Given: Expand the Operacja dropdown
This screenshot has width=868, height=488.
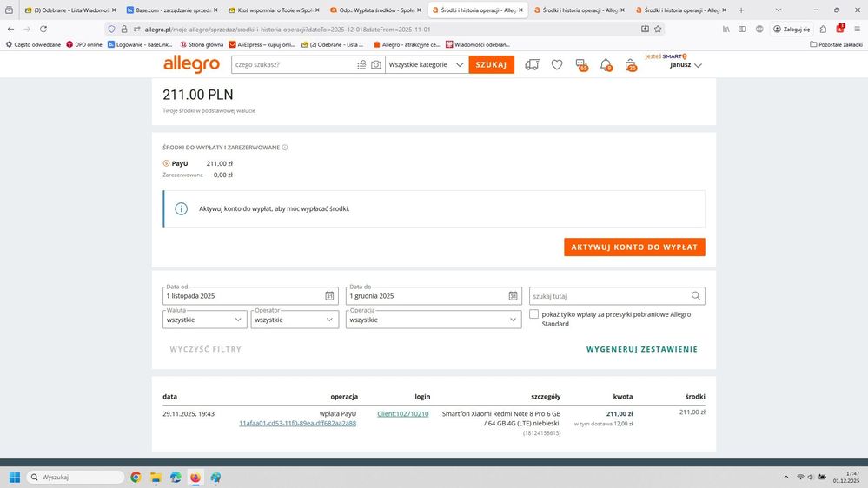Looking at the screenshot, I should click(434, 320).
